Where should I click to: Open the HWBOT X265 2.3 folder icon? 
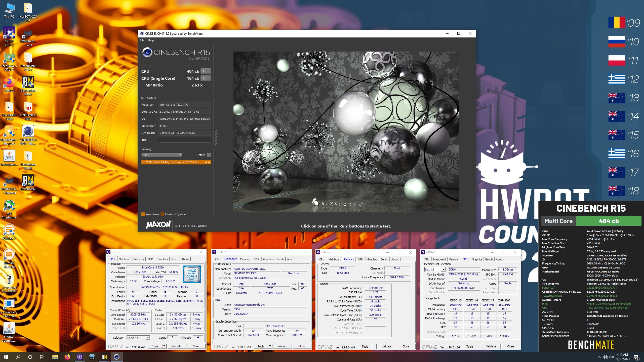[28, 12]
